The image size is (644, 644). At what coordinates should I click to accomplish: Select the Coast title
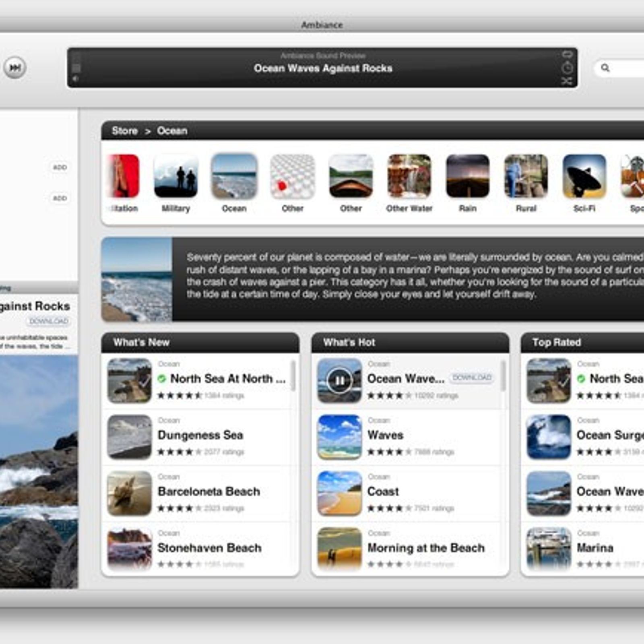pos(383,491)
